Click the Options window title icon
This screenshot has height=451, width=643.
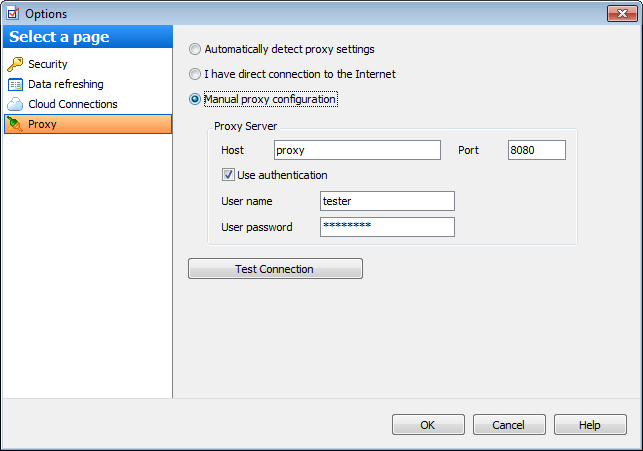[x=13, y=14]
